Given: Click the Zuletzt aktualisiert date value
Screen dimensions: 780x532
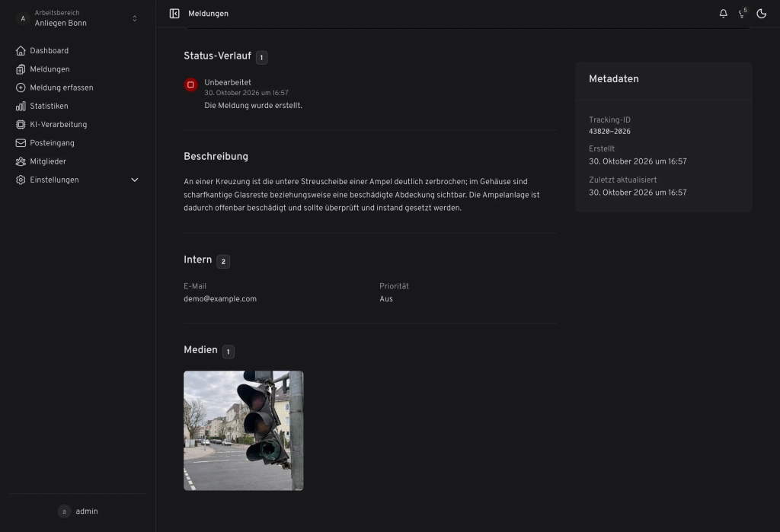Looking at the screenshot, I should [638, 193].
